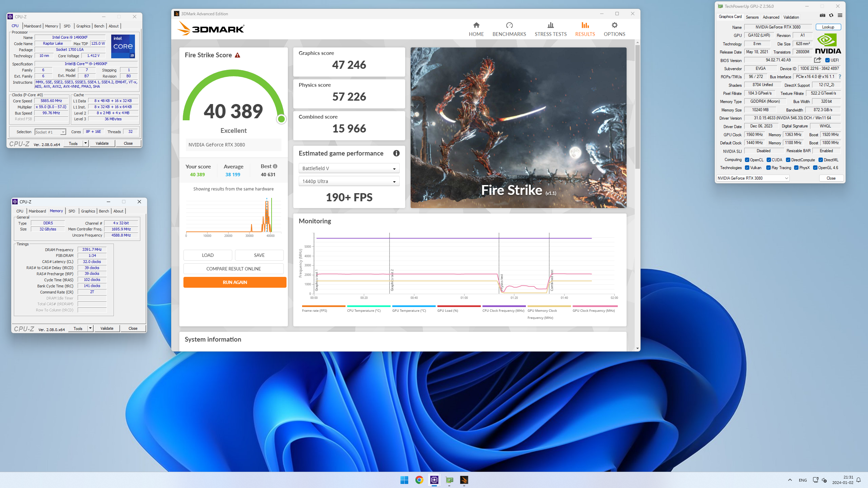This screenshot has height=488, width=868.
Task: Click the Physics test marker in the graph
Action: coord(501,282)
